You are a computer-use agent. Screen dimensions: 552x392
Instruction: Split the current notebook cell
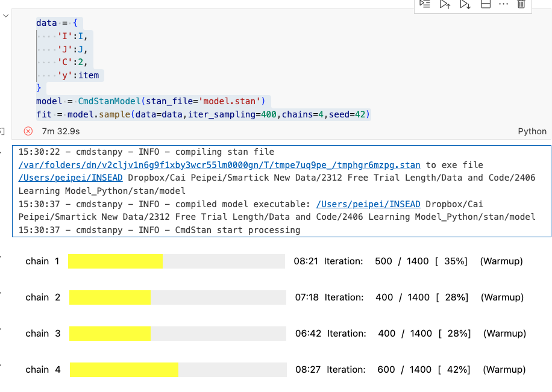point(485,4)
